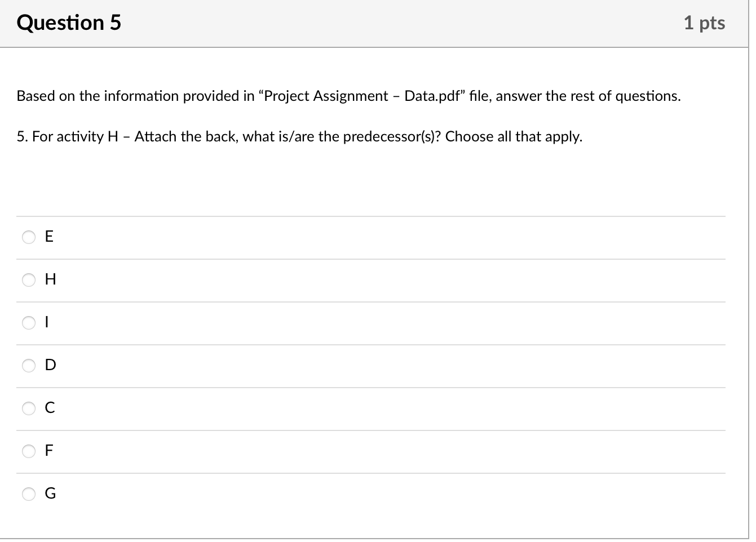Click the 1 pts label
This screenshot has width=756, height=542.
[x=705, y=23]
